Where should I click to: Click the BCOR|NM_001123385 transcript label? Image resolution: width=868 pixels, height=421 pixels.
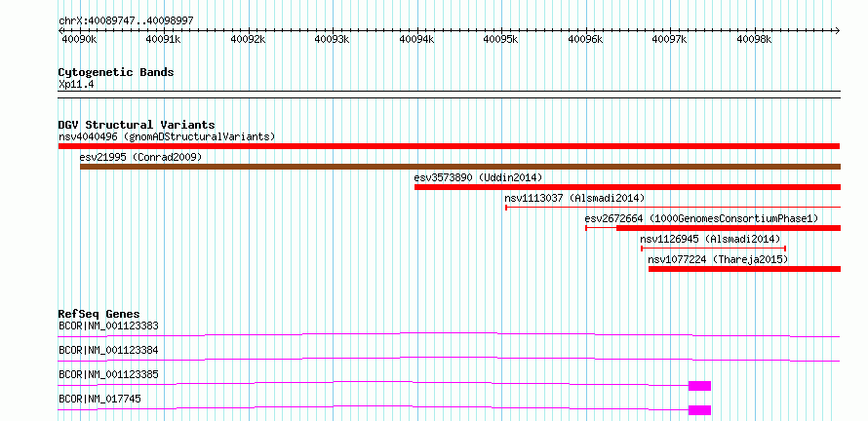click(108, 374)
